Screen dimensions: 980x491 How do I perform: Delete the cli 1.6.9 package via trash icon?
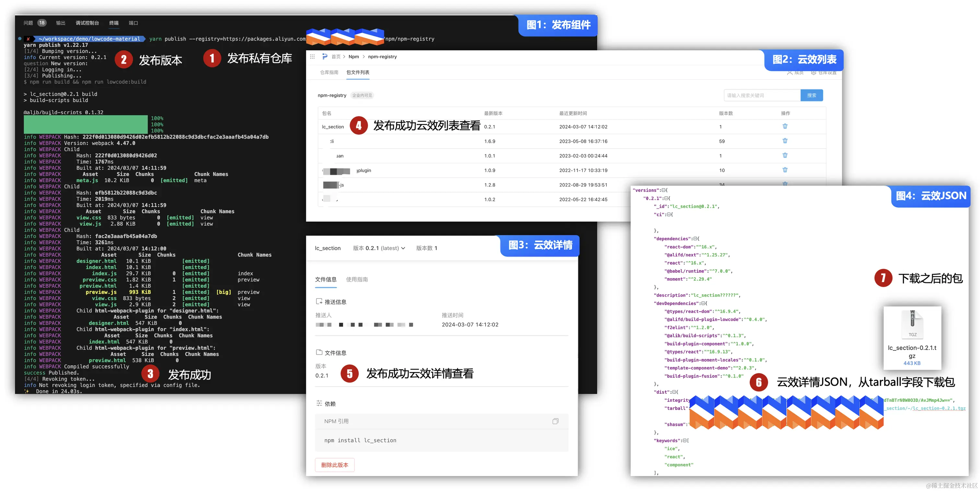(785, 140)
